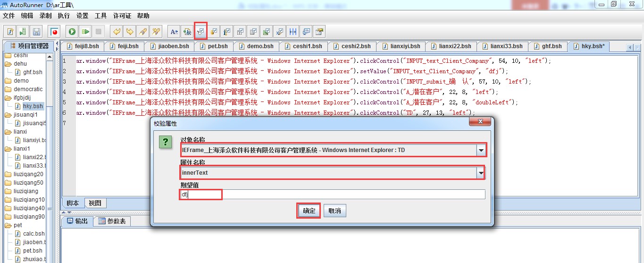Click script line with setValue "dfj"
The width and height of the screenshot is (644, 263).
point(292,71)
